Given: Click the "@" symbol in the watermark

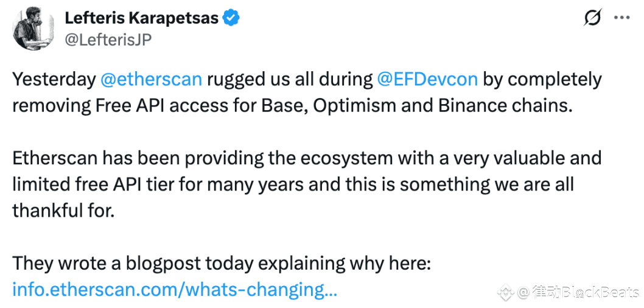Looking at the screenshot, I should click(523, 293).
